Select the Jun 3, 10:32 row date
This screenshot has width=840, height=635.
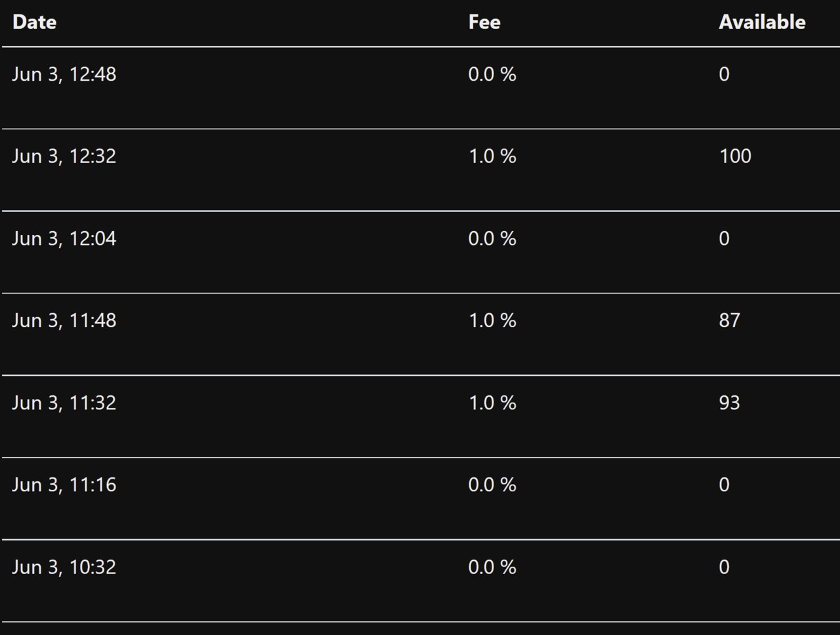64,567
